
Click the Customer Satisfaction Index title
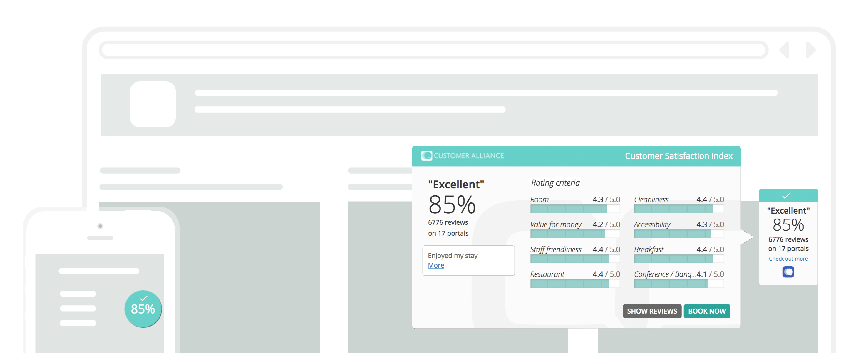click(679, 156)
